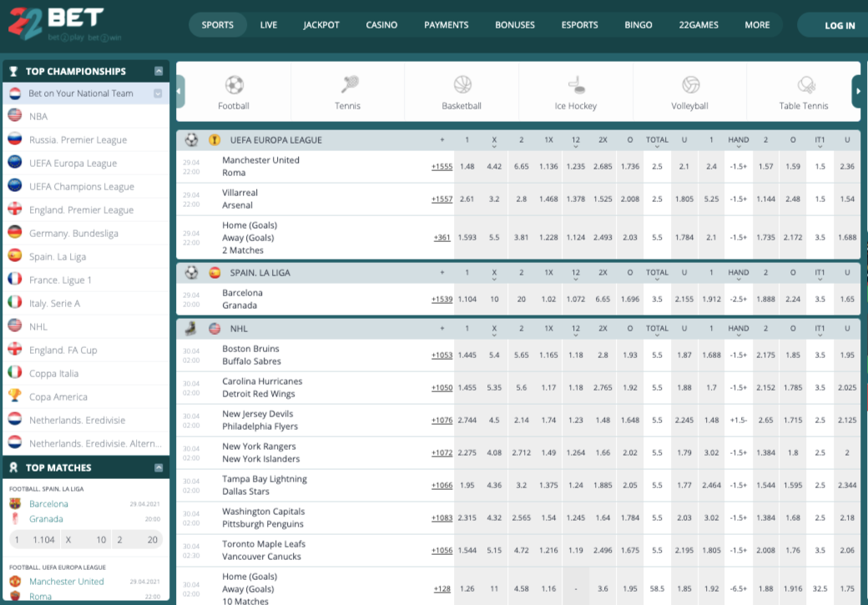Open +1053 markets for Boston Bruins match
Screen dimensions: 868x605
442,355
